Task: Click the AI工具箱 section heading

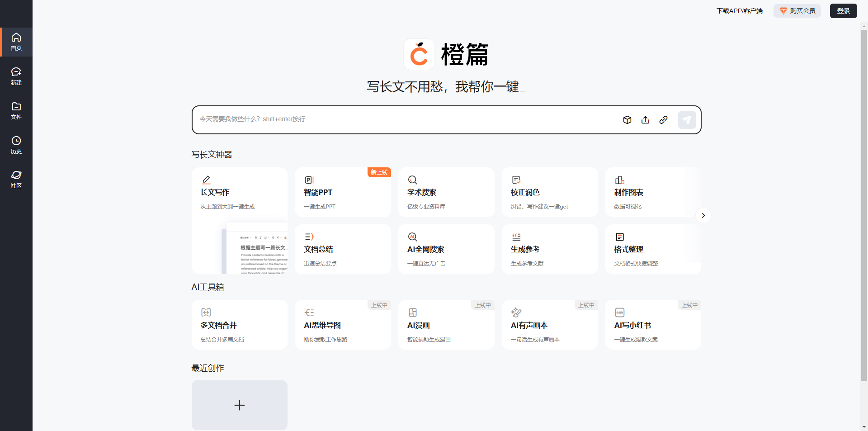Action: [x=208, y=287]
